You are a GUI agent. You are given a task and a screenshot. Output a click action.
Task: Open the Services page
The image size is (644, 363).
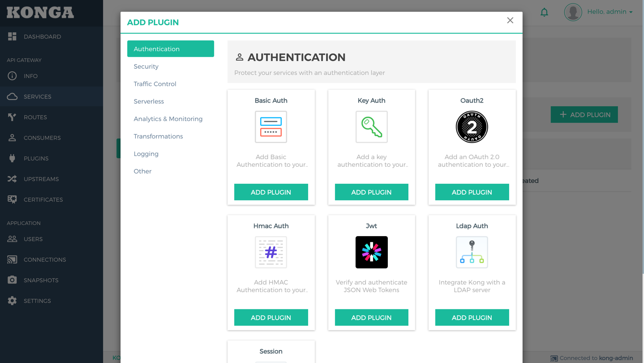point(52,97)
